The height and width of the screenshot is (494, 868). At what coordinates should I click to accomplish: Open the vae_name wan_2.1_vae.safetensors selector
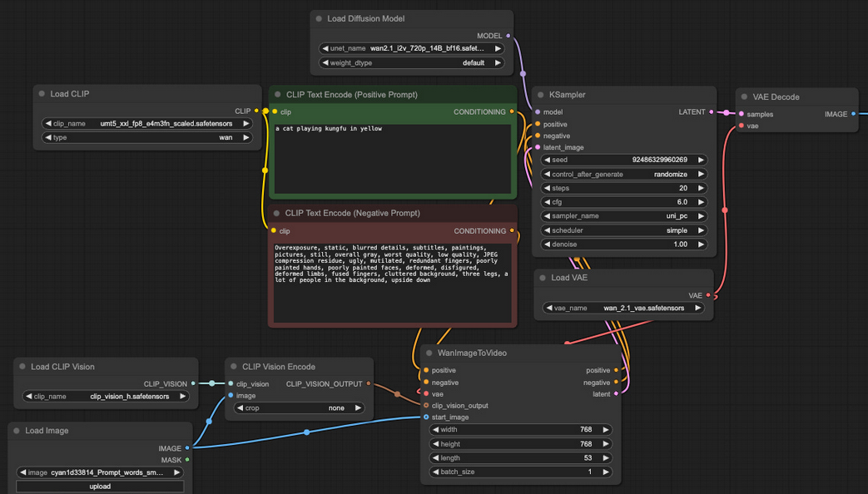(623, 309)
